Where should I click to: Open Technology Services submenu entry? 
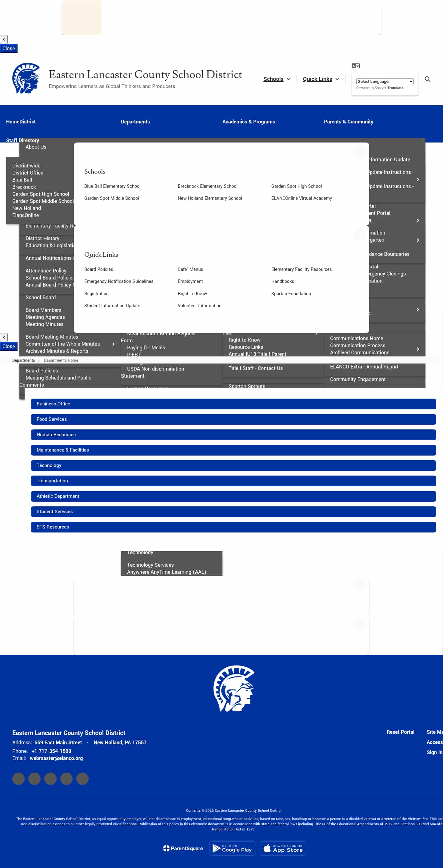[x=150, y=565]
